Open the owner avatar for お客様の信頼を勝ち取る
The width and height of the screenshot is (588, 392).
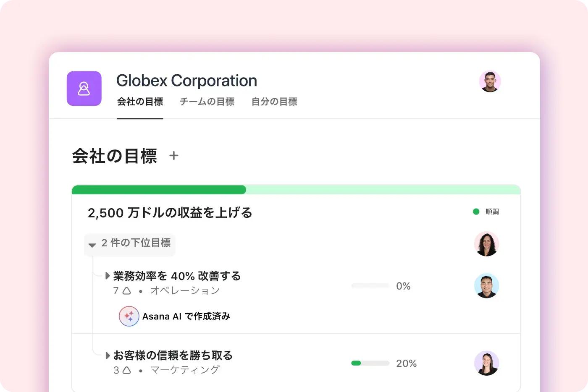coord(486,363)
